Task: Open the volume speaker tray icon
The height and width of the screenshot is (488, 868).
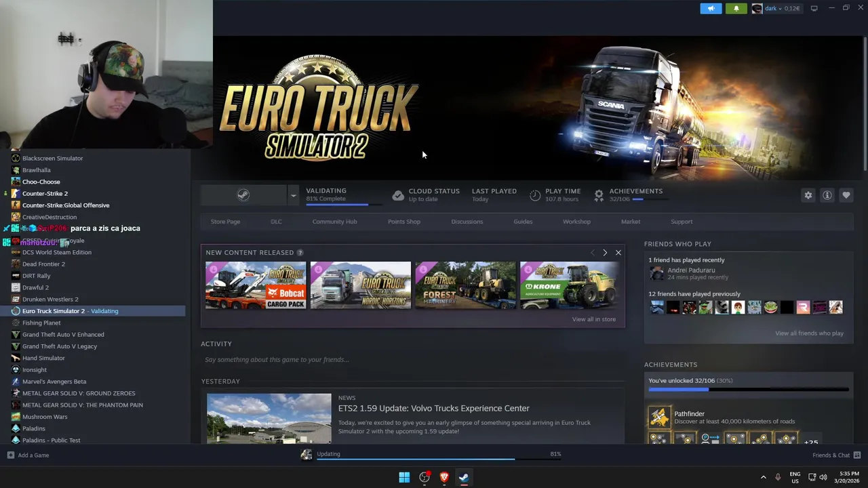Action: coord(823,477)
